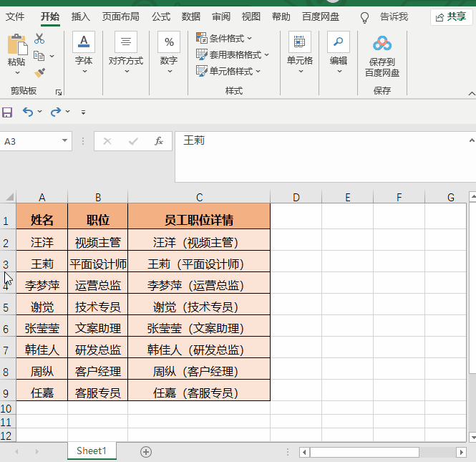
Task: Switch to the 百度网盘 tab
Action: 321,16
